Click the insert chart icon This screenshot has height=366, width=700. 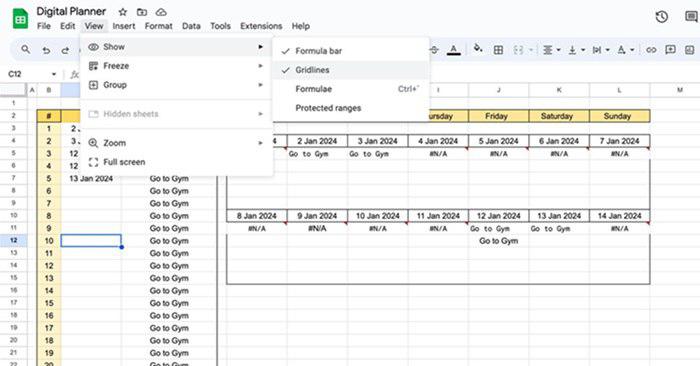[x=690, y=50]
